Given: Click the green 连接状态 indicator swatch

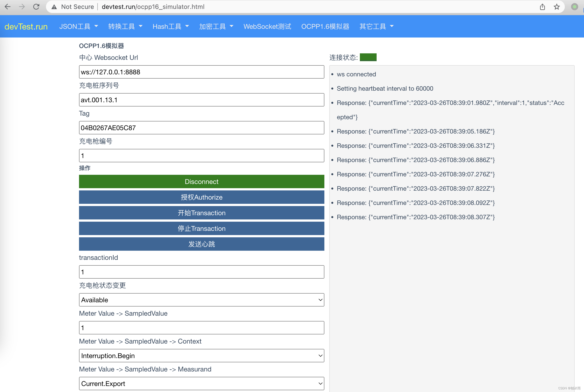Looking at the screenshot, I should [368, 57].
